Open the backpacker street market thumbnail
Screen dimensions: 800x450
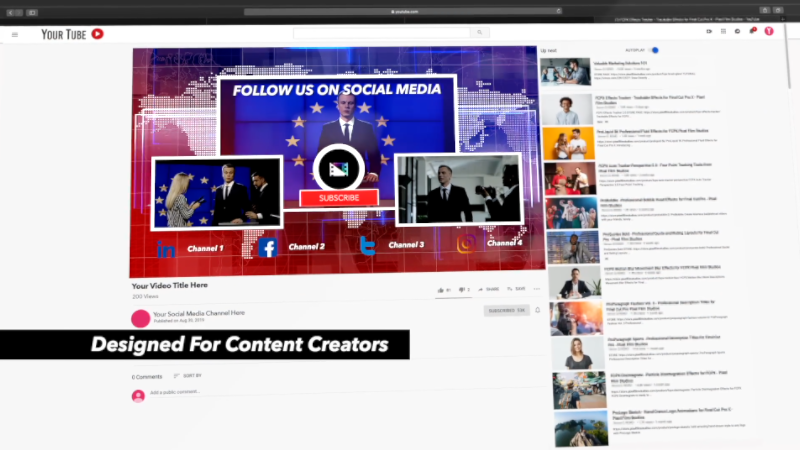pyautogui.click(x=580, y=390)
